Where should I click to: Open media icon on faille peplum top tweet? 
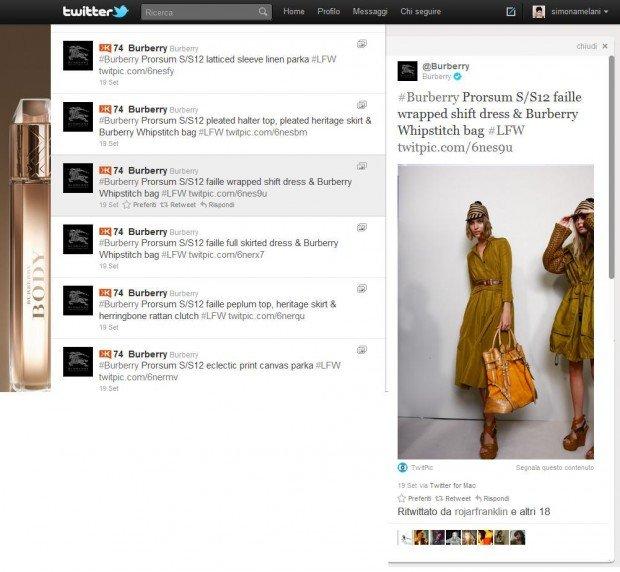tap(362, 289)
